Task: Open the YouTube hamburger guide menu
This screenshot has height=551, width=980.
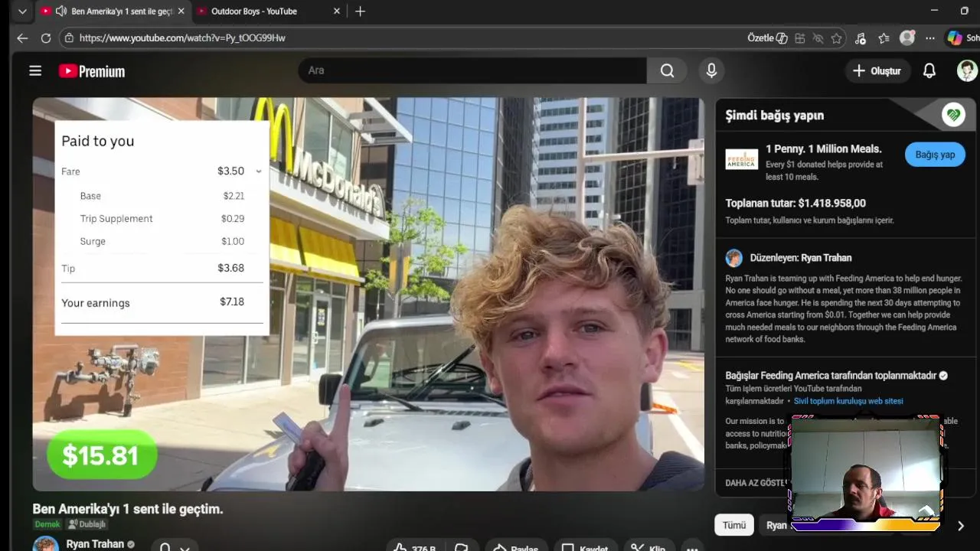Action: [x=35, y=70]
